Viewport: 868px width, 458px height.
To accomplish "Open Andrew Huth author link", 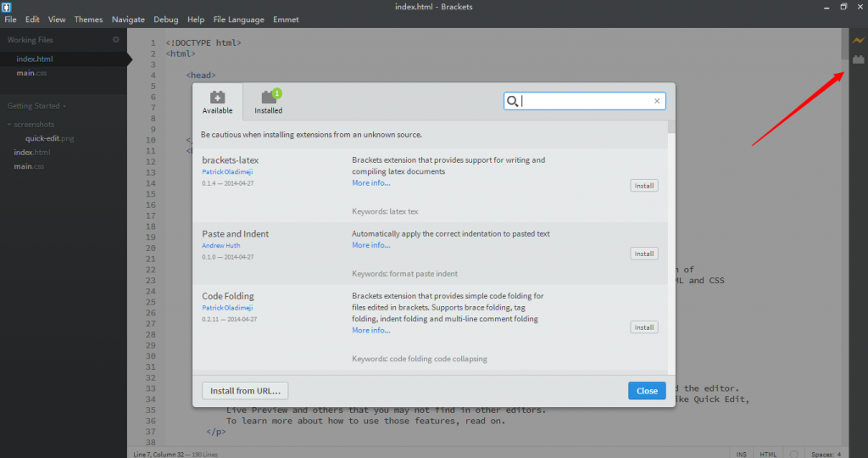I will click(x=221, y=245).
